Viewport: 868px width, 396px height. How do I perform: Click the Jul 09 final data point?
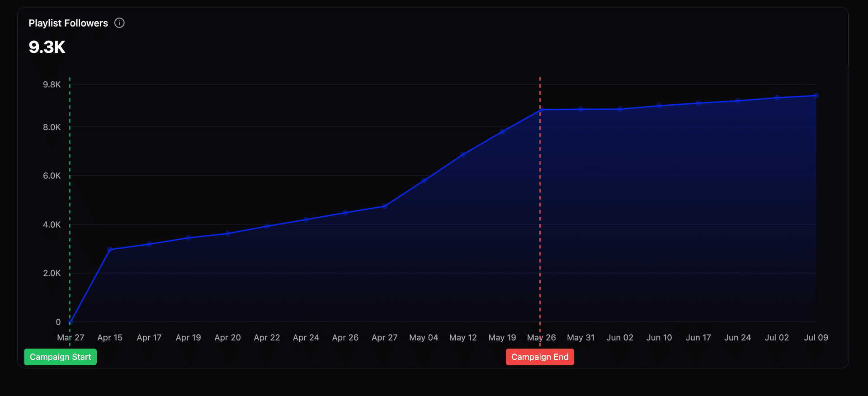(x=816, y=96)
